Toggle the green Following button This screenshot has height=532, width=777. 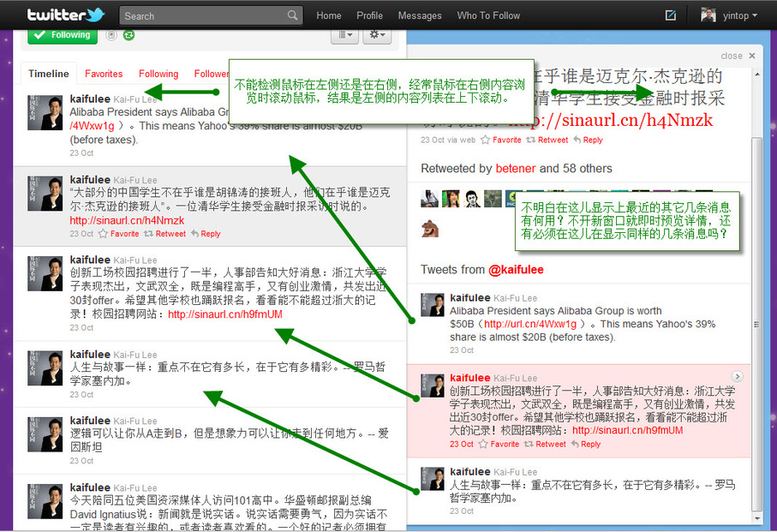pyautogui.click(x=63, y=35)
